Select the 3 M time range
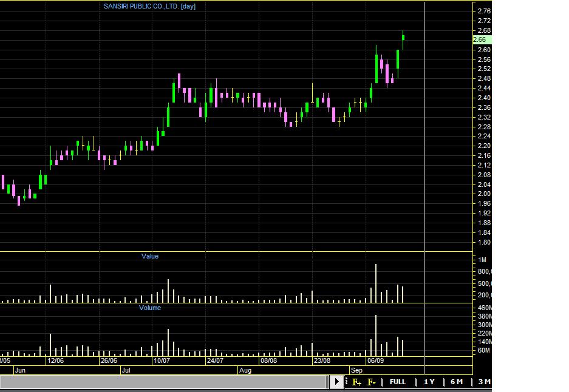Image resolution: width=569 pixels, height=392 pixels. (483, 382)
